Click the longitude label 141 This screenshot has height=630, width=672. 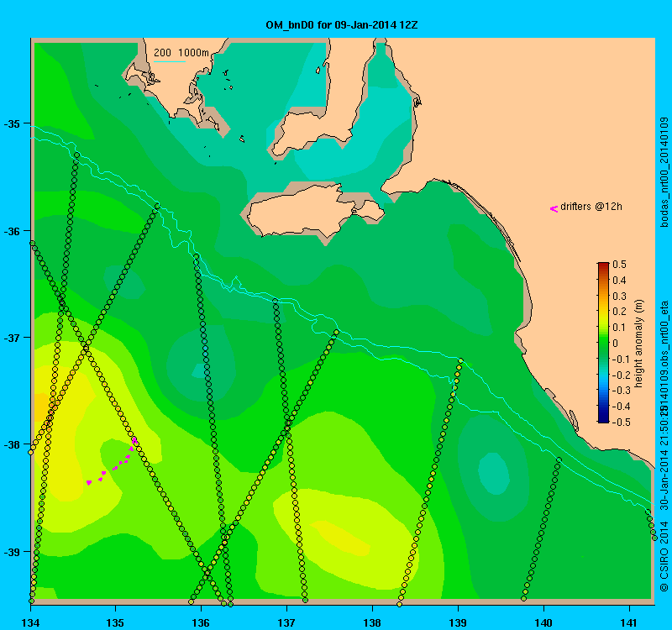[629, 622]
